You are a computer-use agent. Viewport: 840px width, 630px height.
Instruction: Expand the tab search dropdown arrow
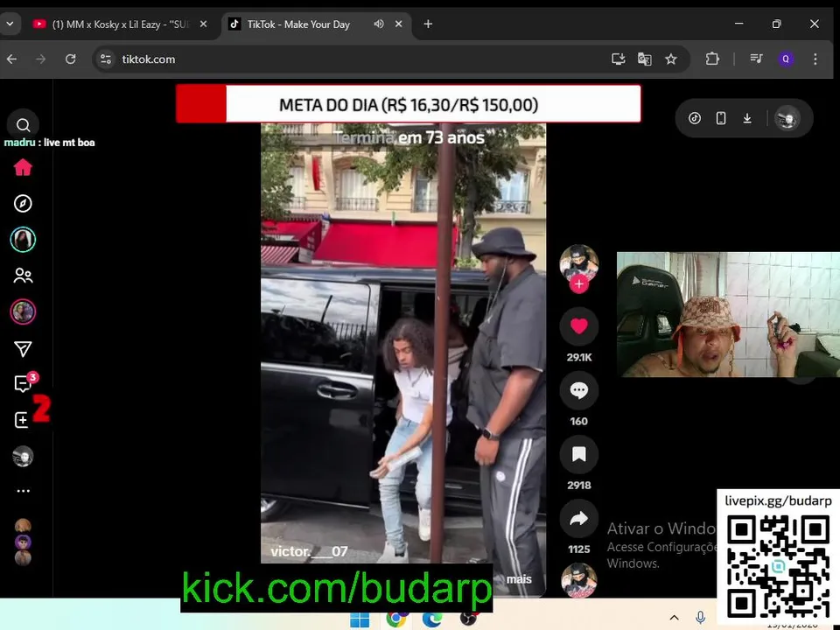click(10, 24)
